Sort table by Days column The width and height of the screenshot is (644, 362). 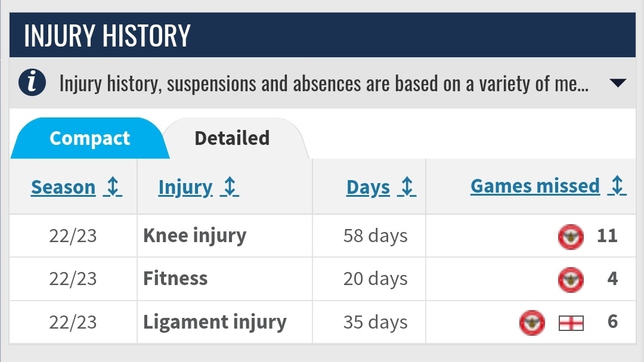[x=368, y=187]
